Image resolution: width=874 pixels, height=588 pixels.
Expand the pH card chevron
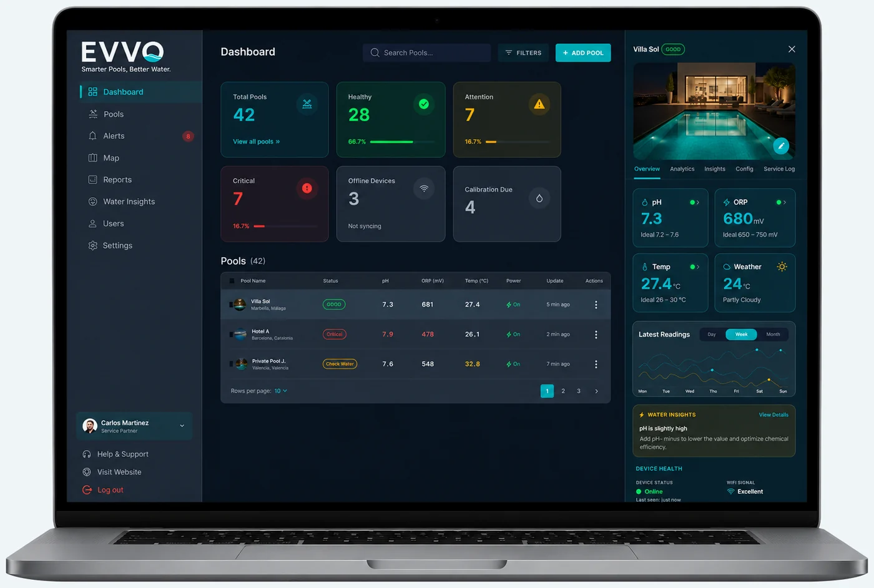698,202
